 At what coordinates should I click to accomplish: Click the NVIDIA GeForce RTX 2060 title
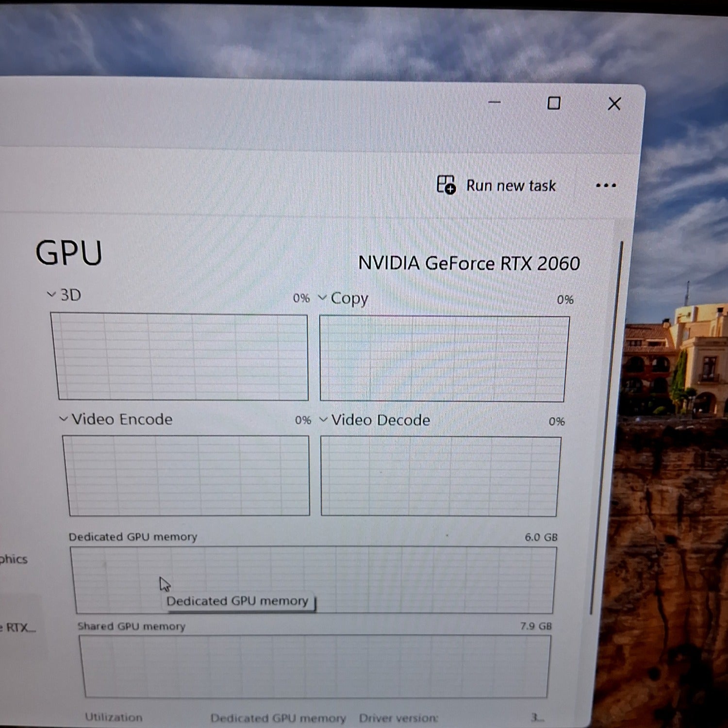(469, 263)
